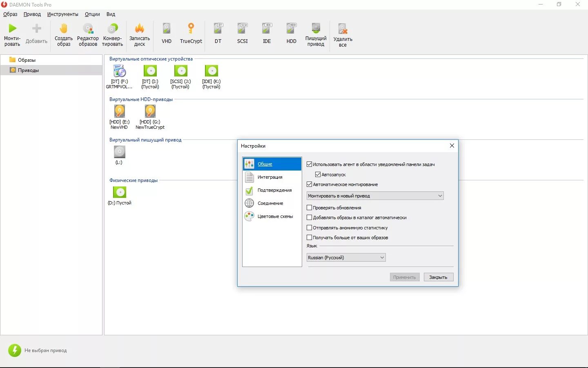Click Виртуальные оптические устройства group header
This screenshot has width=588, height=368.
point(151,59)
